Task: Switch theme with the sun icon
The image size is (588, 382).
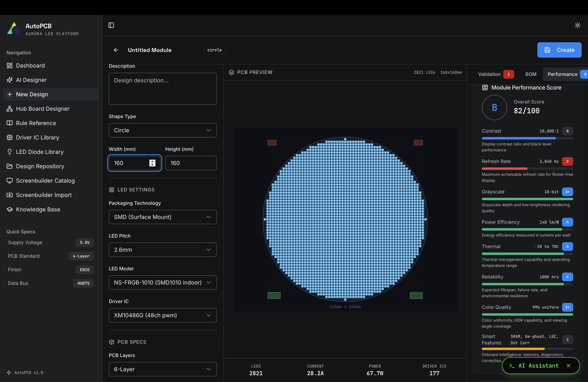Action: (577, 25)
